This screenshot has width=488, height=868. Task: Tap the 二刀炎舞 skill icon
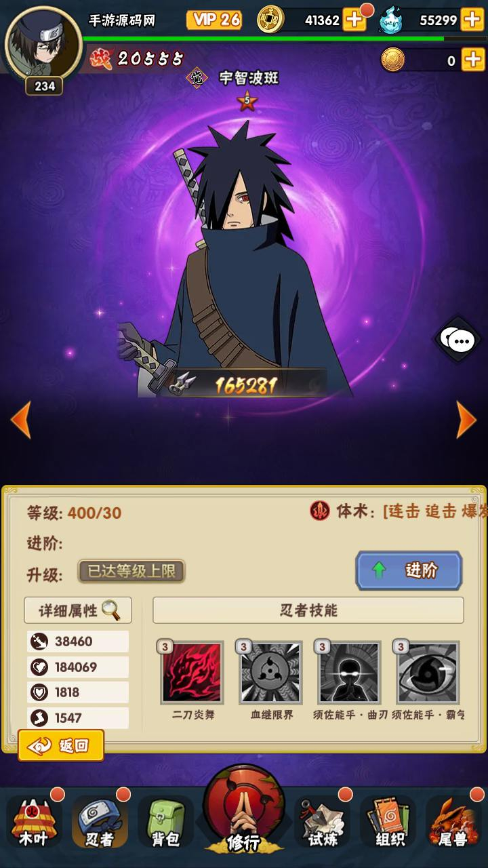[x=192, y=672]
